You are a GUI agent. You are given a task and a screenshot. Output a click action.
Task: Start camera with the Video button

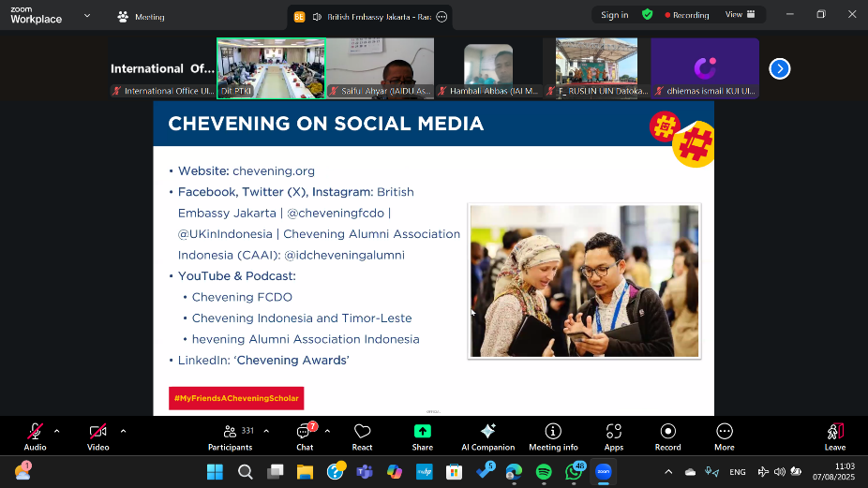click(x=98, y=436)
